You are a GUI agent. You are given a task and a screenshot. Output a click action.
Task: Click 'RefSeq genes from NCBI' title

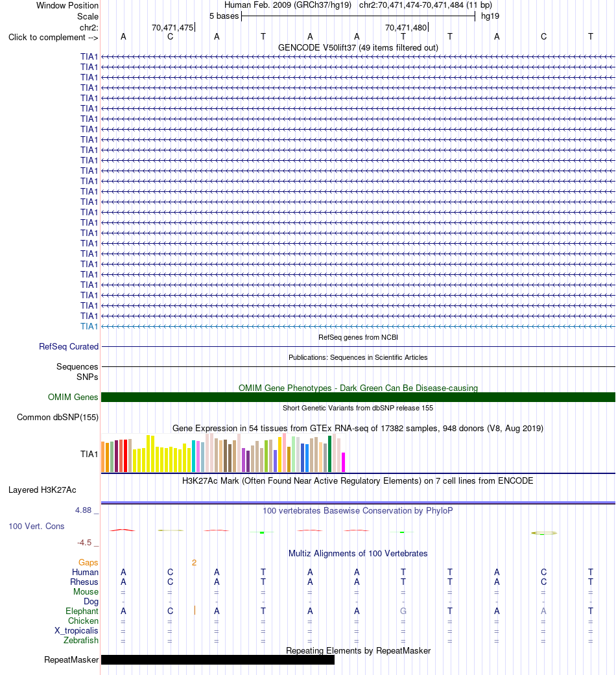coord(358,337)
